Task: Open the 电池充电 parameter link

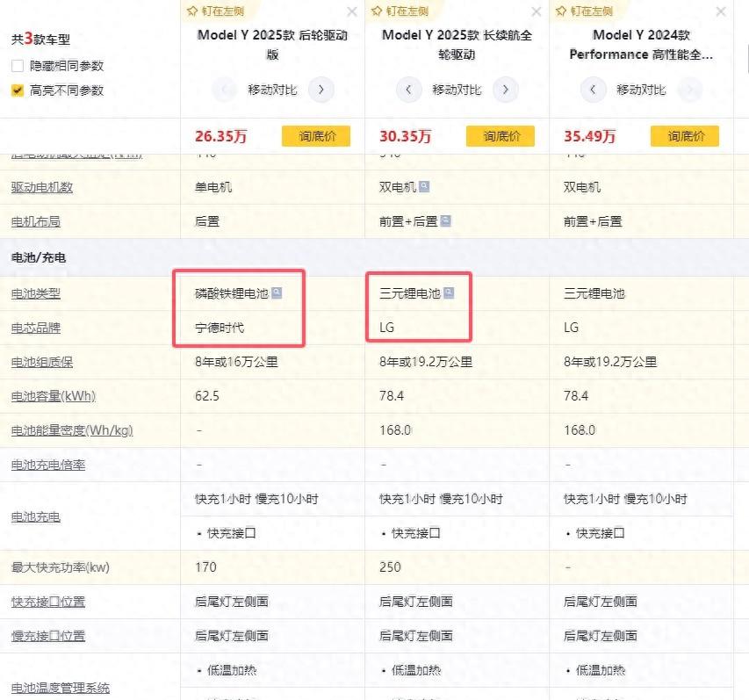Action: (x=36, y=517)
